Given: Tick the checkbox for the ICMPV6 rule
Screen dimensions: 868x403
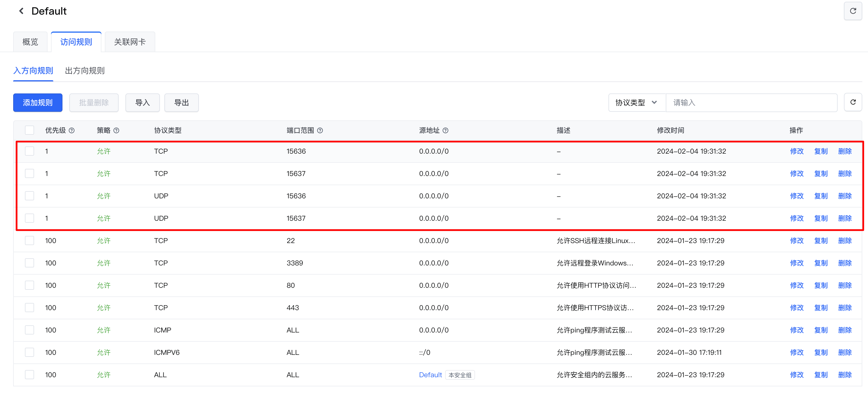Looking at the screenshot, I should click(30, 352).
